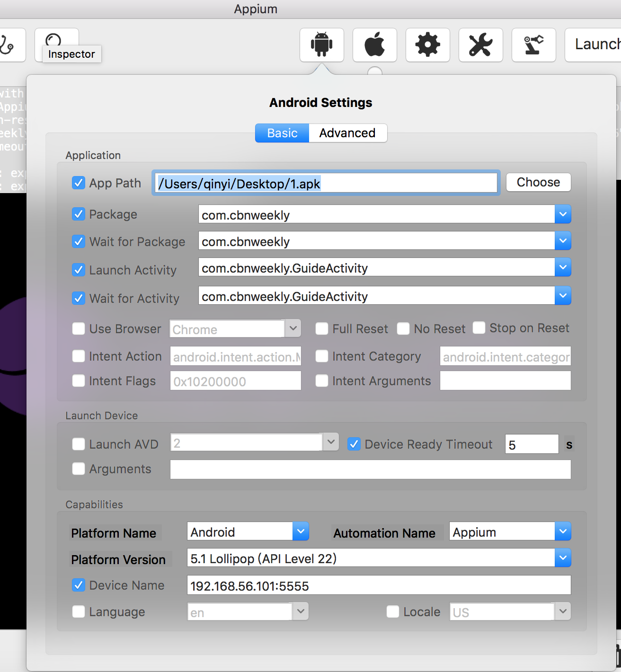Open the Automation Name dropdown
This screenshot has height=672, width=621.
point(563,531)
